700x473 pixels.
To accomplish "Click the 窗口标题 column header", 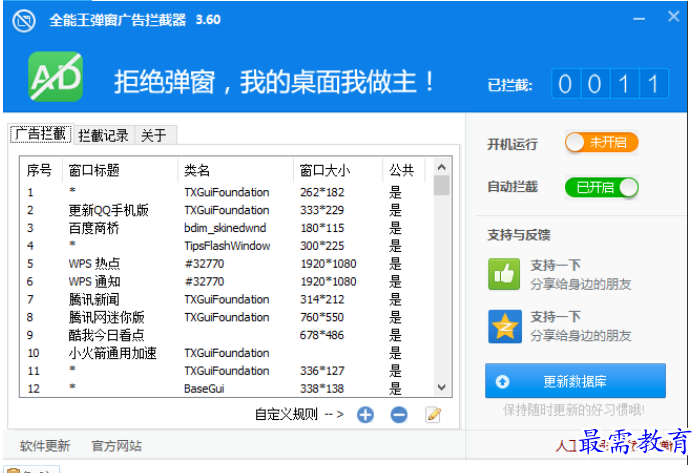I will point(120,170).
